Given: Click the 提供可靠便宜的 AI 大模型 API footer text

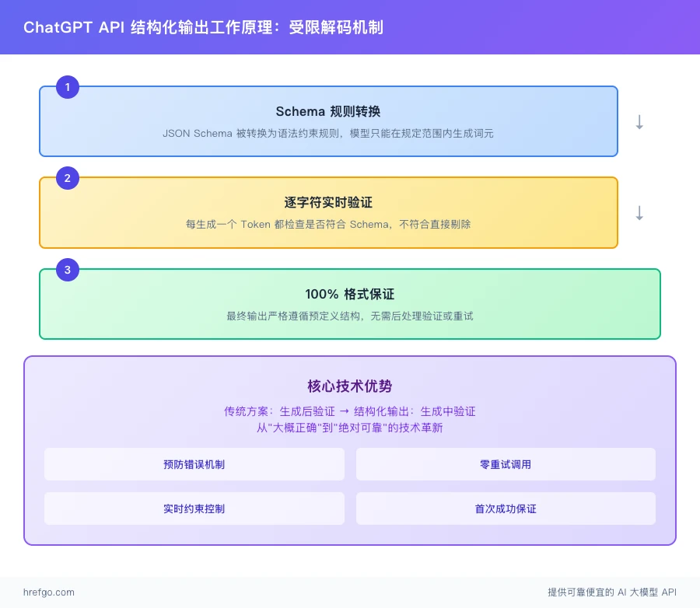Looking at the screenshot, I should tap(612, 592).
